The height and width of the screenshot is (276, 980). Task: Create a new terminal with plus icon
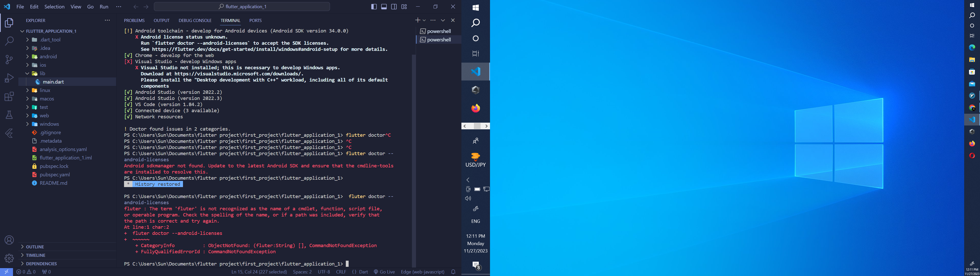pyautogui.click(x=417, y=20)
